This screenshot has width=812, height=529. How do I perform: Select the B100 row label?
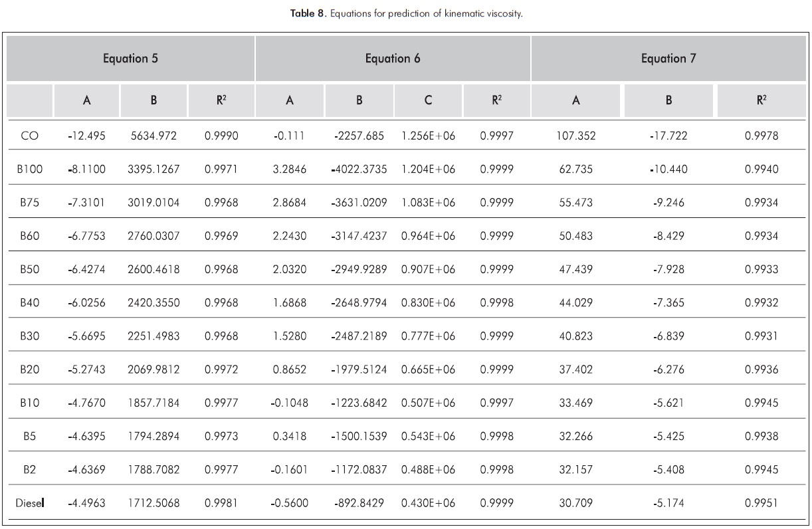coord(30,169)
